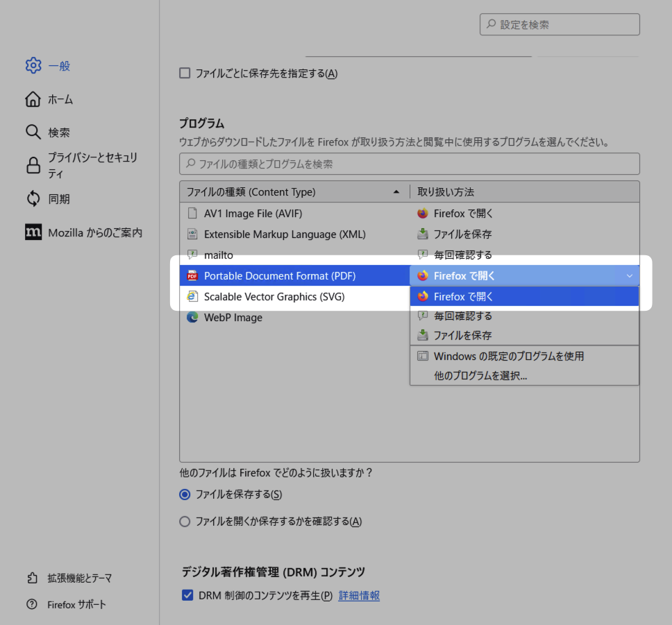Click the Home house icon in sidebar
The height and width of the screenshot is (625, 672).
point(33,99)
